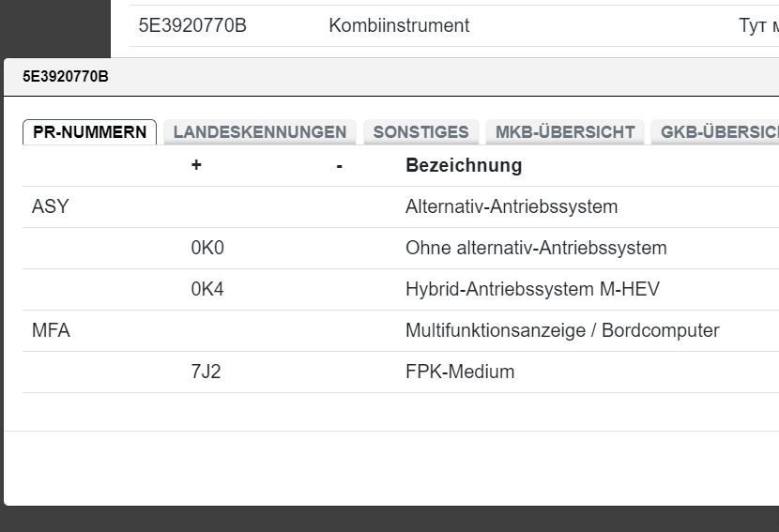Select the ASY group row
The width and height of the screenshot is (779, 532).
(x=51, y=207)
